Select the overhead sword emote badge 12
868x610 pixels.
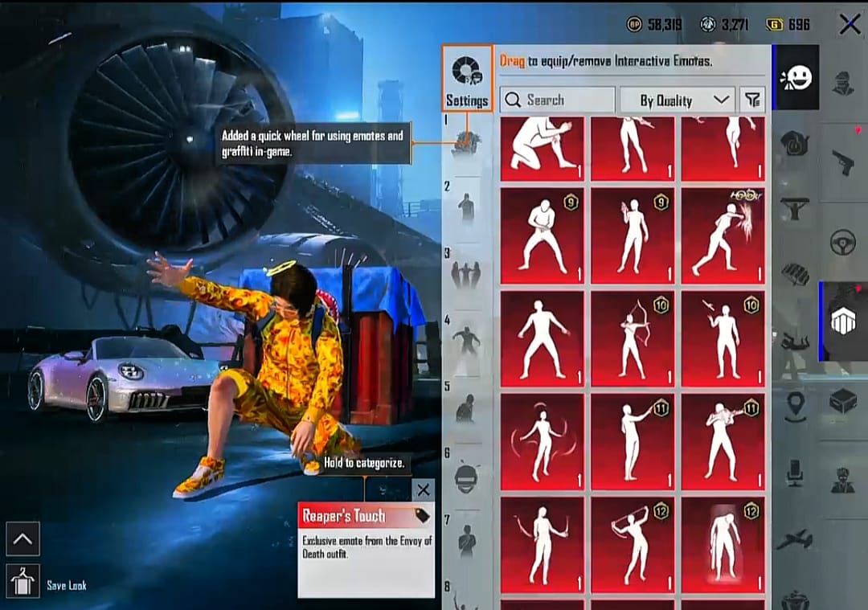point(633,545)
